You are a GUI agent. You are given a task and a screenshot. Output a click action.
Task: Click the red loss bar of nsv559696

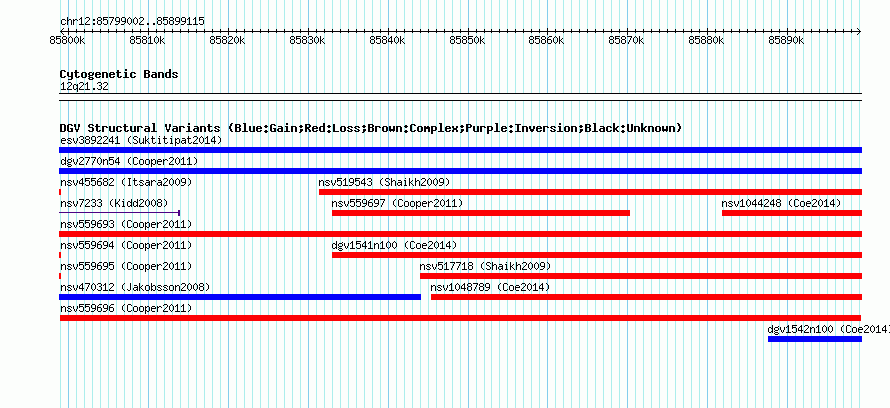point(460,318)
